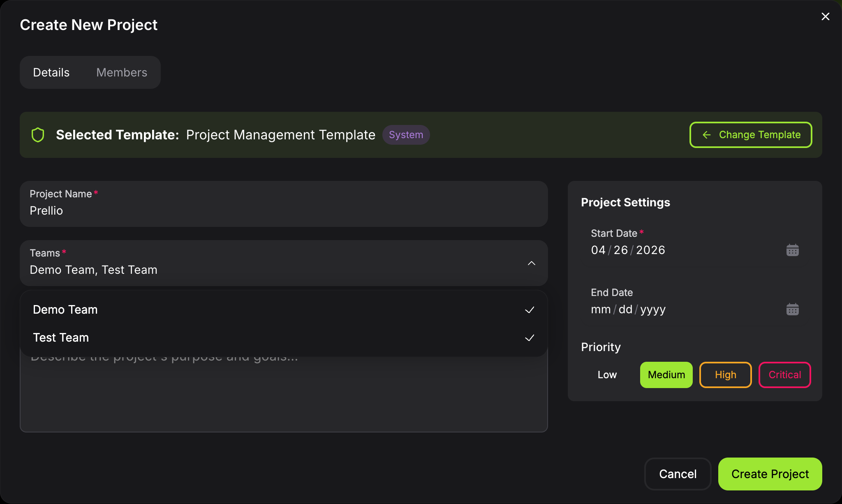
Task: Click the left arrow icon in Change Template
Action: pos(706,135)
